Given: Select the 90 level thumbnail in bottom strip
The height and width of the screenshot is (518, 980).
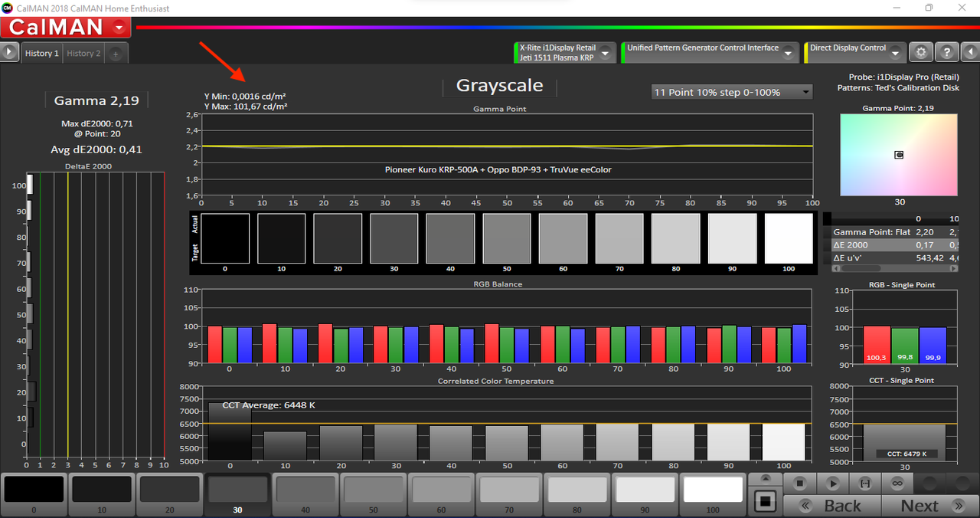Looking at the screenshot, I should (645, 494).
